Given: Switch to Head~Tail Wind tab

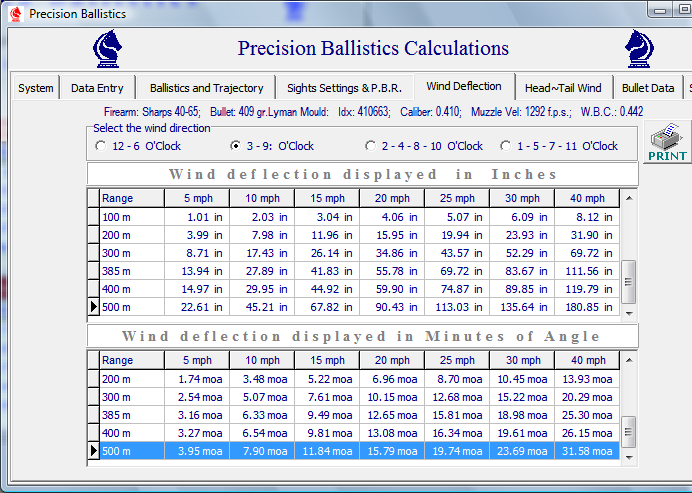Looking at the screenshot, I should (563, 88).
